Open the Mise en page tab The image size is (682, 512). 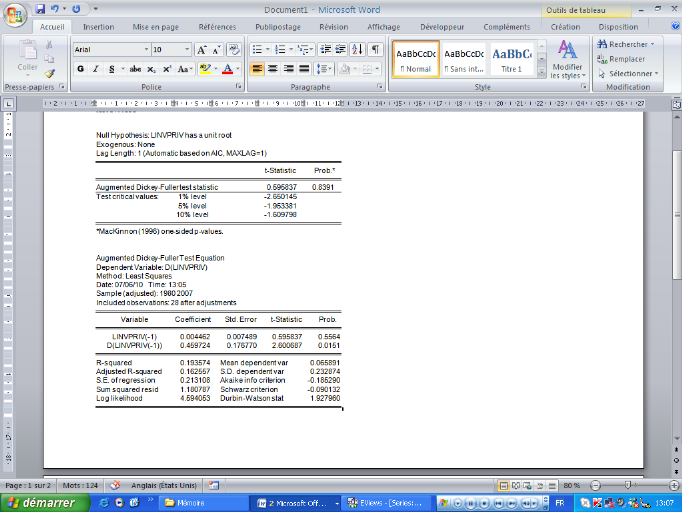155,27
